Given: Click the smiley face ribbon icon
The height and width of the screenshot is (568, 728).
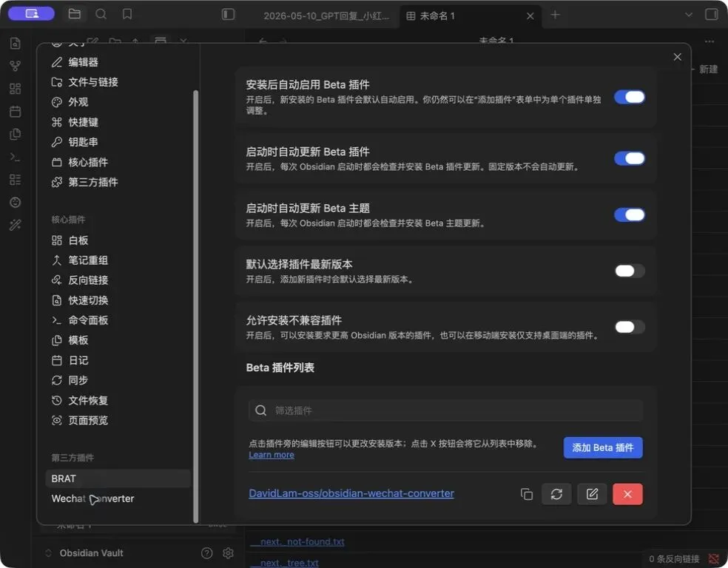Looking at the screenshot, I should click(16, 203).
